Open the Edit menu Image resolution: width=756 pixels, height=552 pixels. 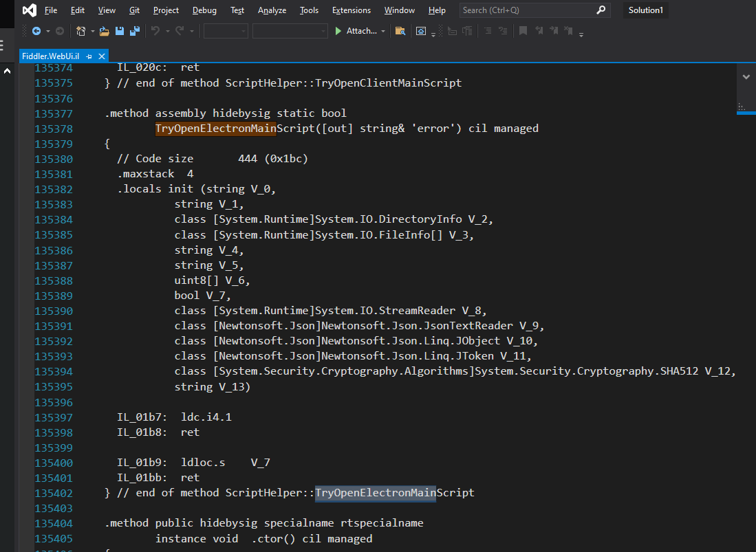click(x=77, y=10)
